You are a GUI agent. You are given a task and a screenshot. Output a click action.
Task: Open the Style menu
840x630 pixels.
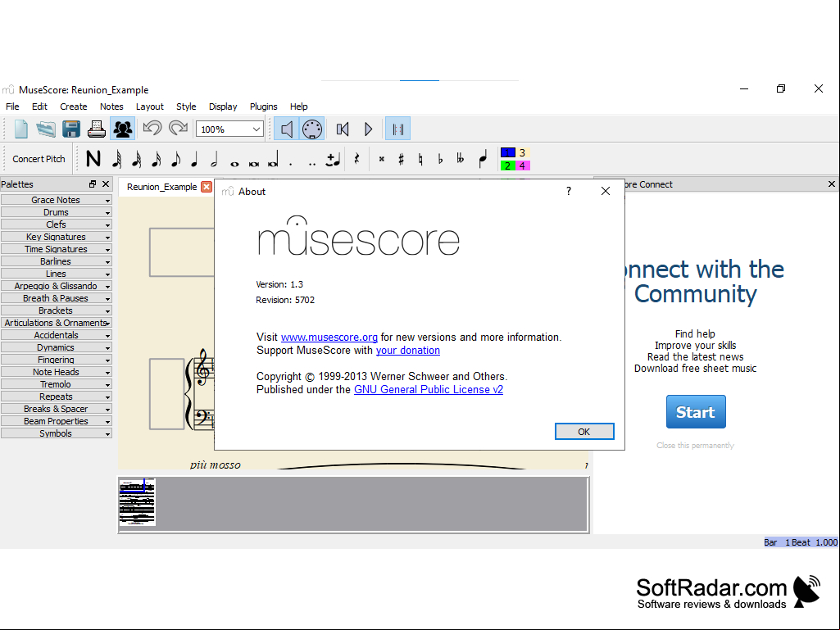click(186, 107)
